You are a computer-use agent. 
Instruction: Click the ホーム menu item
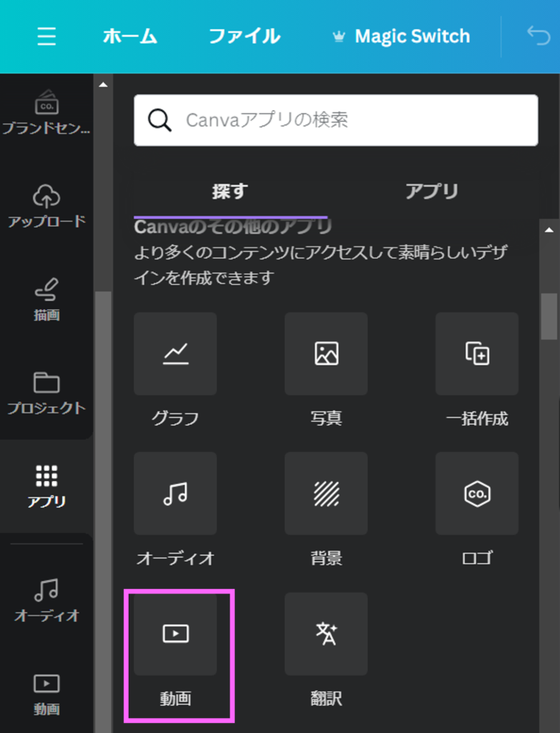(129, 37)
